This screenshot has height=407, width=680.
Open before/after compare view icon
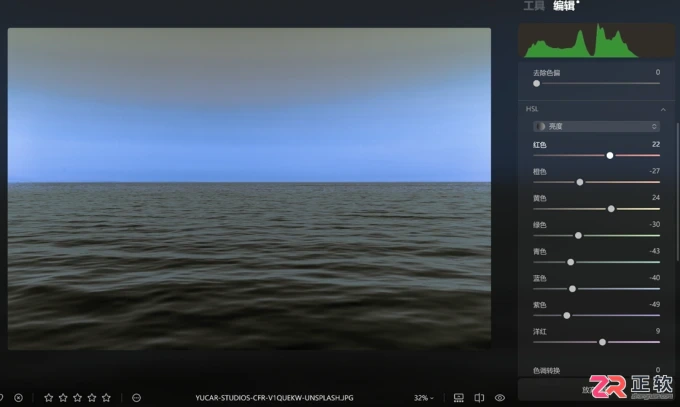[479, 397]
